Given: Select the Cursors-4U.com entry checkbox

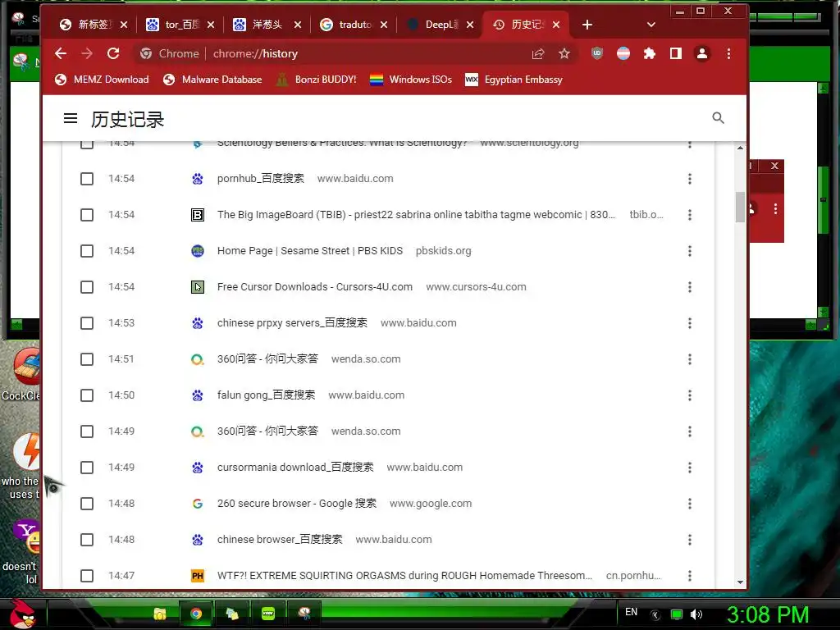Looking at the screenshot, I should click(87, 287).
